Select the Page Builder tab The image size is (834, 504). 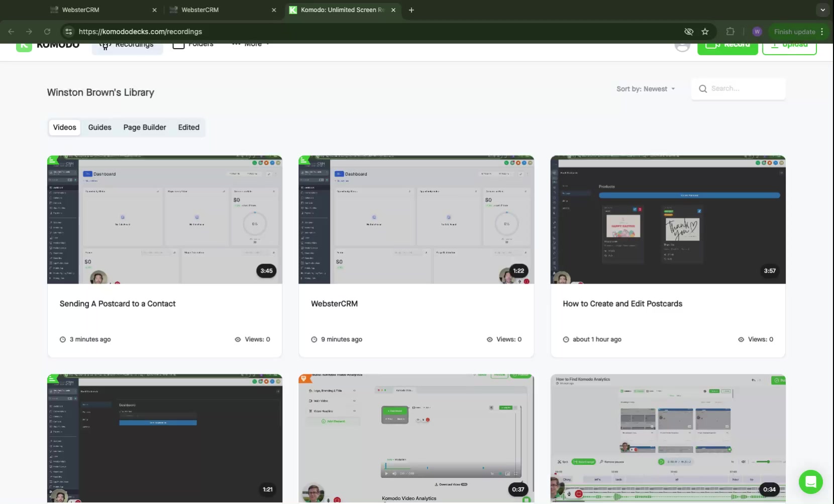pos(145,128)
